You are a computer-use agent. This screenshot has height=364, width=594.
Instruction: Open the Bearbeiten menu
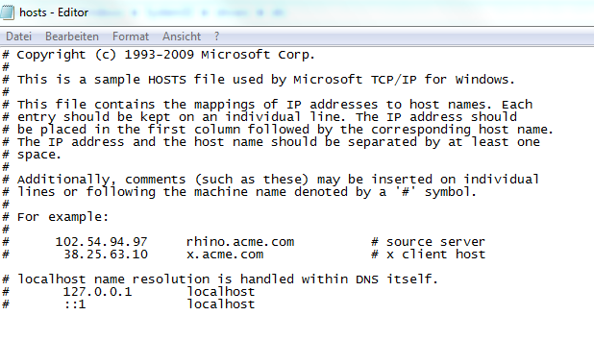72,36
